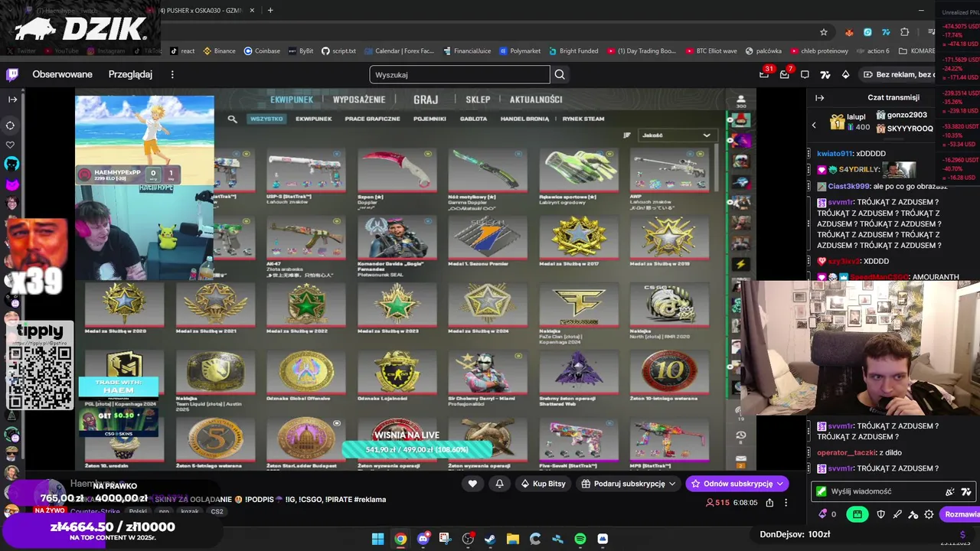This screenshot has width=980, height=551.
Task: Select the WSZYSTKO inventory filter
Action: (266, 119)
